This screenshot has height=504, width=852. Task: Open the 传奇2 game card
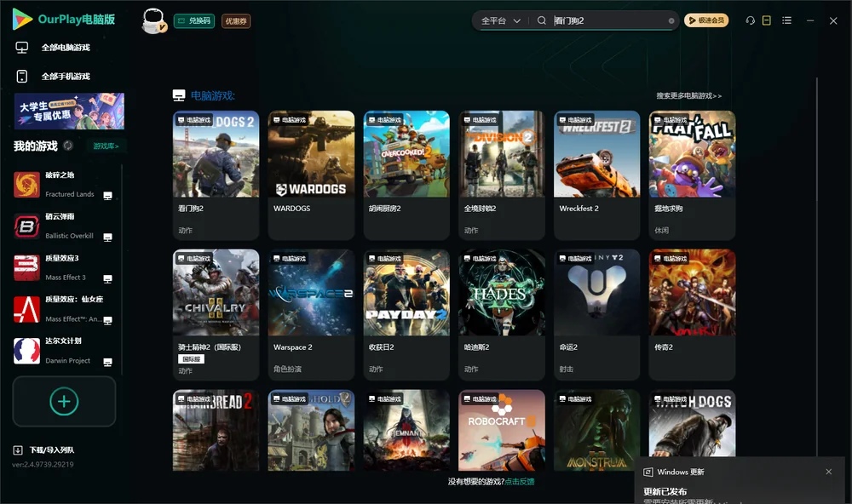[692, 314]
